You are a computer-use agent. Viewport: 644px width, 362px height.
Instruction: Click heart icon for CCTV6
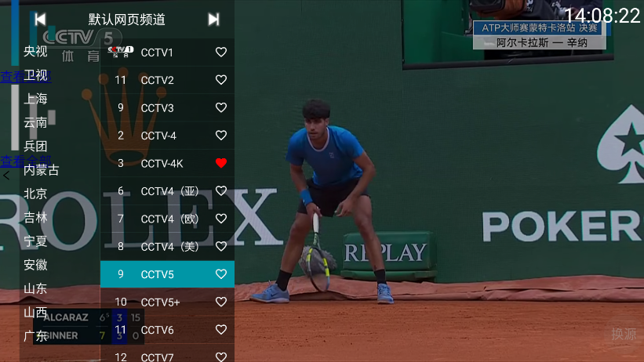click(x=221, y=330)
